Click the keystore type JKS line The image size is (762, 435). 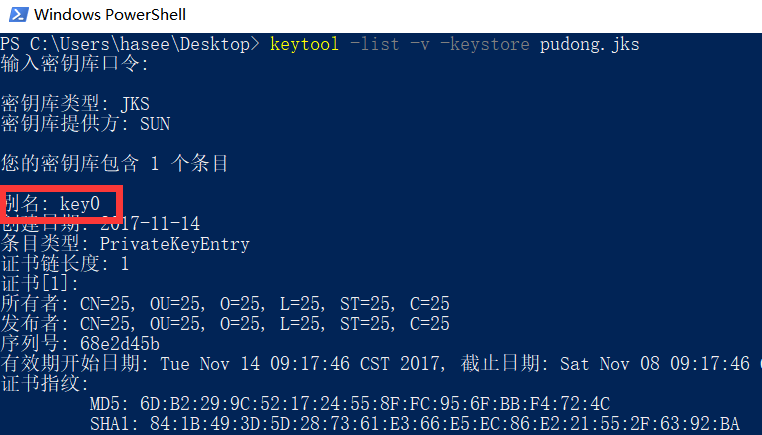click(x=75, y=104)
